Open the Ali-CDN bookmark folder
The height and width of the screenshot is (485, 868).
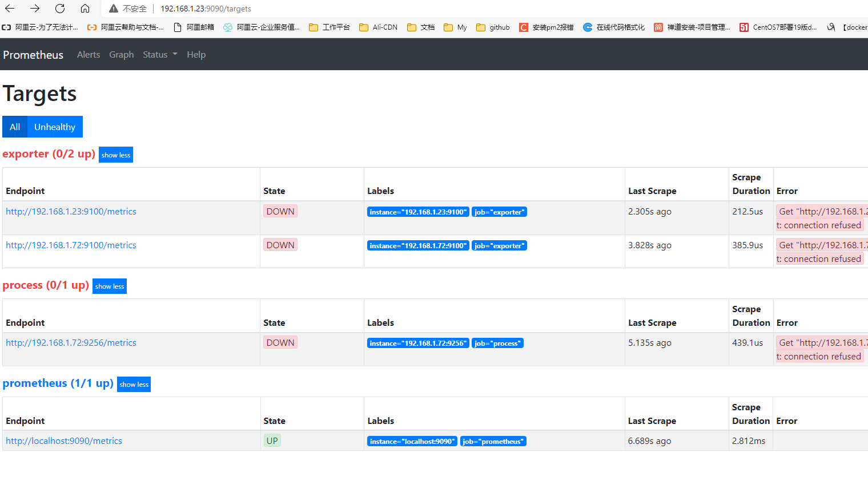(x=378, y=27)
